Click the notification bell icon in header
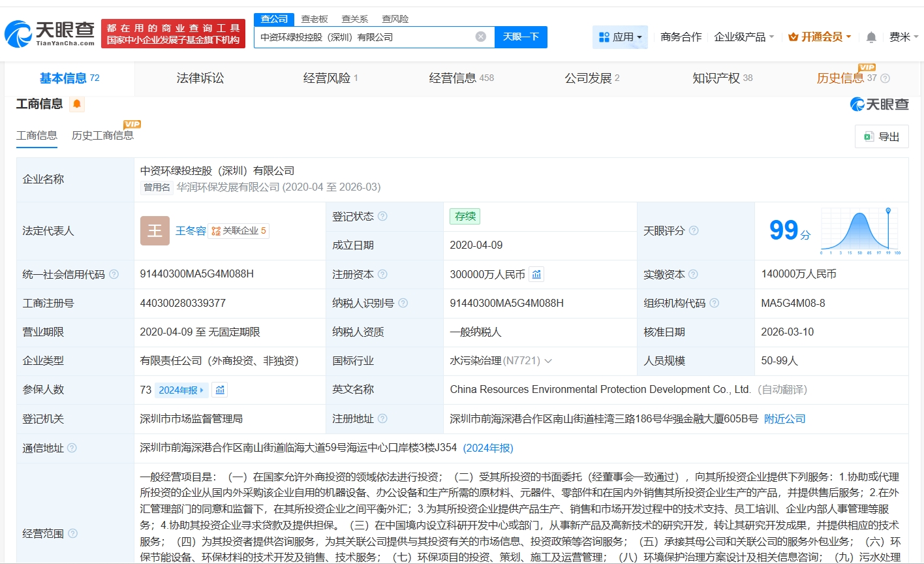This screenshot has height=564, width=924. click(x=870, y=37)
